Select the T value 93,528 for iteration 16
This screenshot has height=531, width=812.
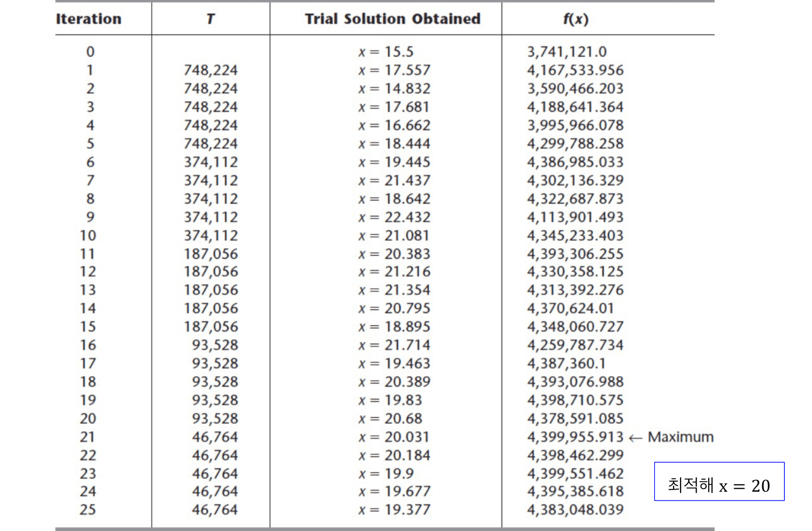click(215, 345)
